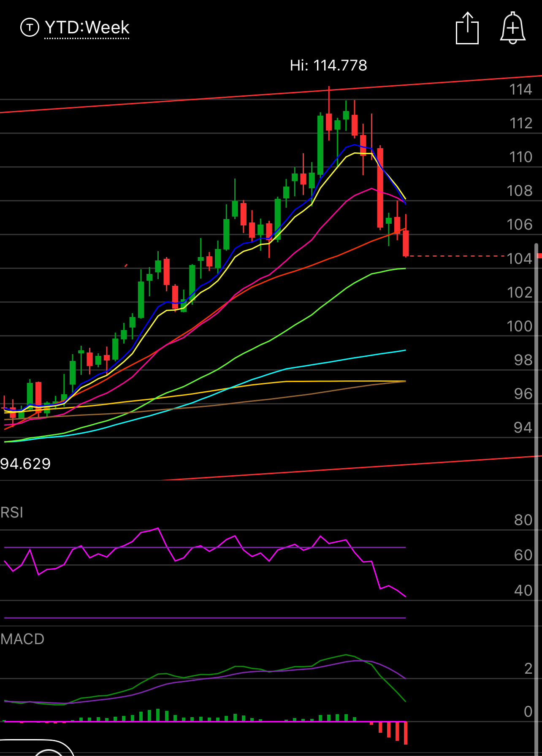
Task: Tap the 104 current price level label
Action: tap(520, 258)
